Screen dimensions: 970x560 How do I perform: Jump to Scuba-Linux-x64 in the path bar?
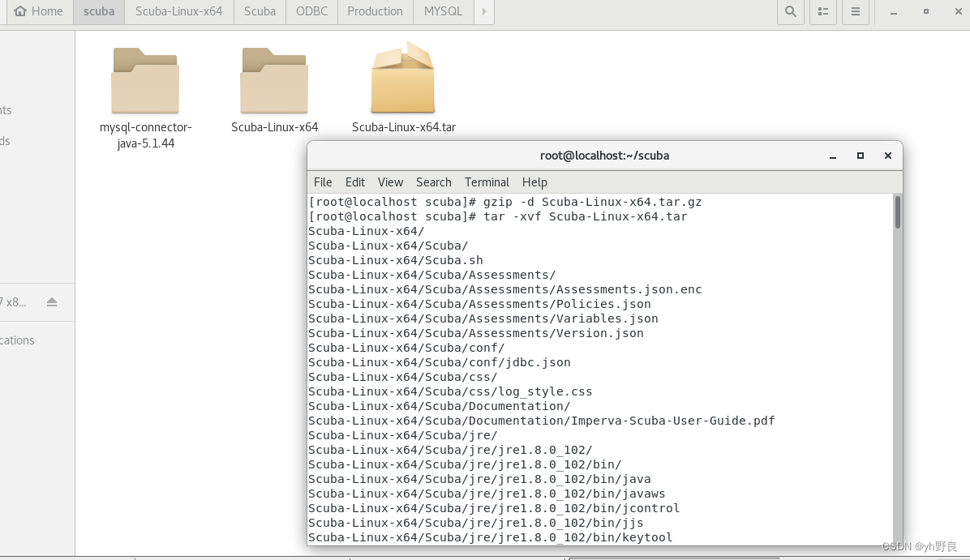[178, 11]
